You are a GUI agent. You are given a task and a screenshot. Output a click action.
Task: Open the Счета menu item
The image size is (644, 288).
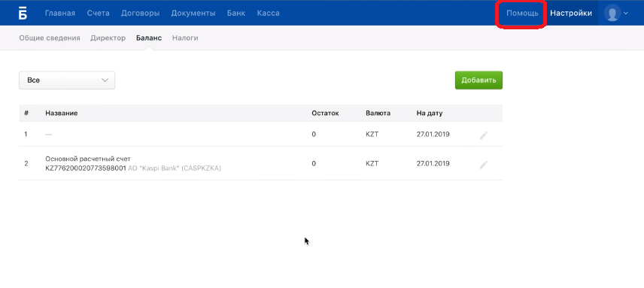[98, 13]
